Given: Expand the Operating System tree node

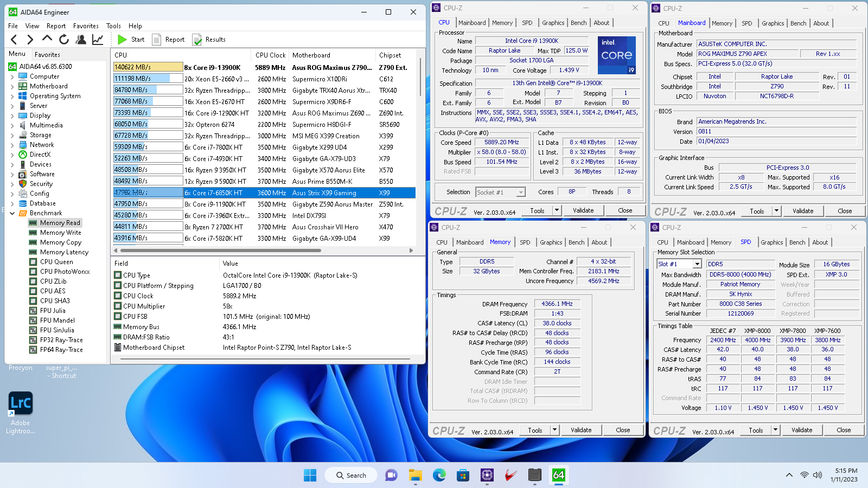Looking at the screenshot, I should point(12,96).
